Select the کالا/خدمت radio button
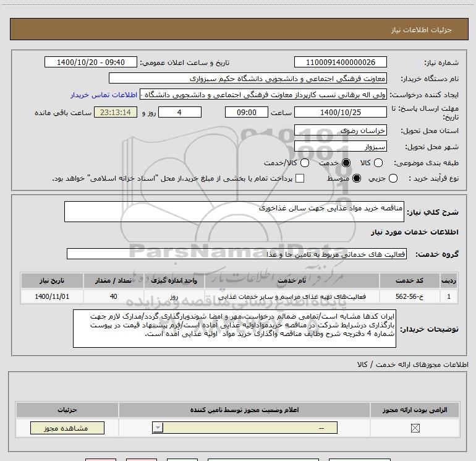The width and height of the screenshot is (476, 461). pyautogui.click(x=305, y=163)
